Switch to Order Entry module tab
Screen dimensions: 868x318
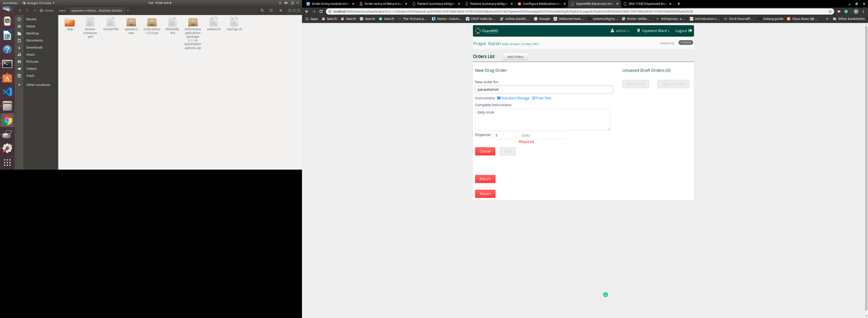pyautogui.click(x=330, y=4)
